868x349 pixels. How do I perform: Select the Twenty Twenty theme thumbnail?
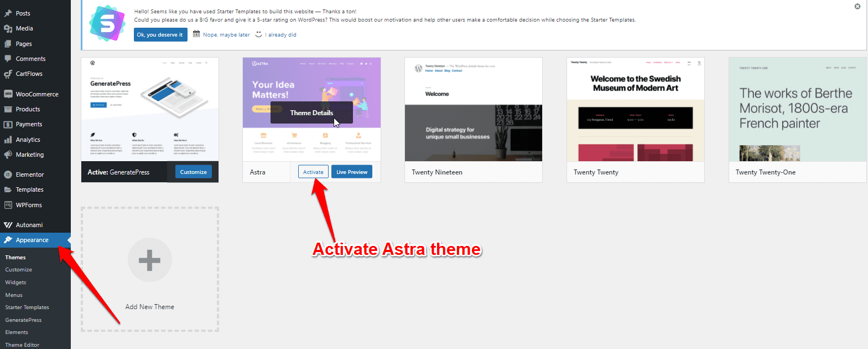pos(636,109)
